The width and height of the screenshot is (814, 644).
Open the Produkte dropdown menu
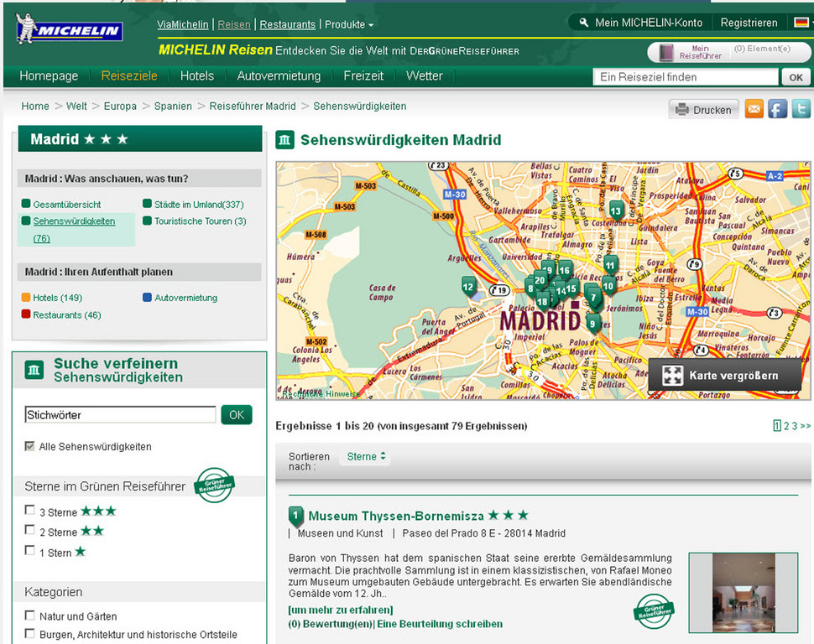pos(349,24)
